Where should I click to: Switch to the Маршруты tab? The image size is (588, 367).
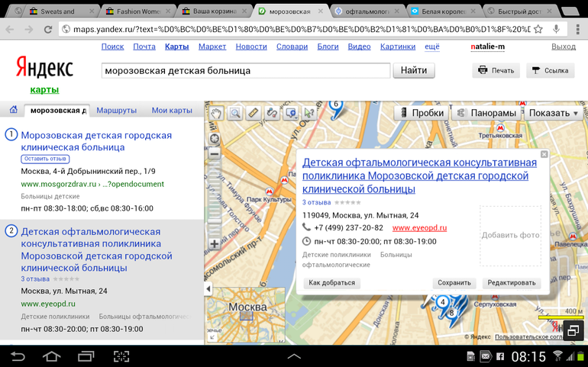(x=116, y=111)
